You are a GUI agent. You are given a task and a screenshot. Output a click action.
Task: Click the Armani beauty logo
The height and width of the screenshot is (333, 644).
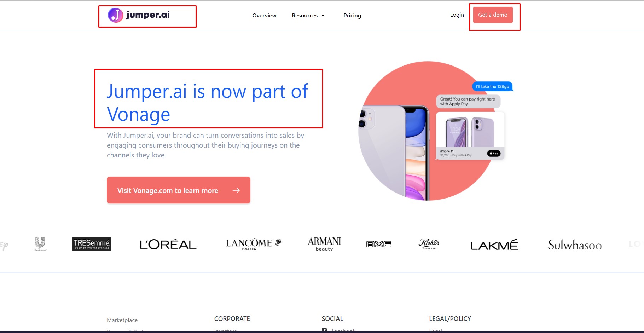[x=324, y=244]
